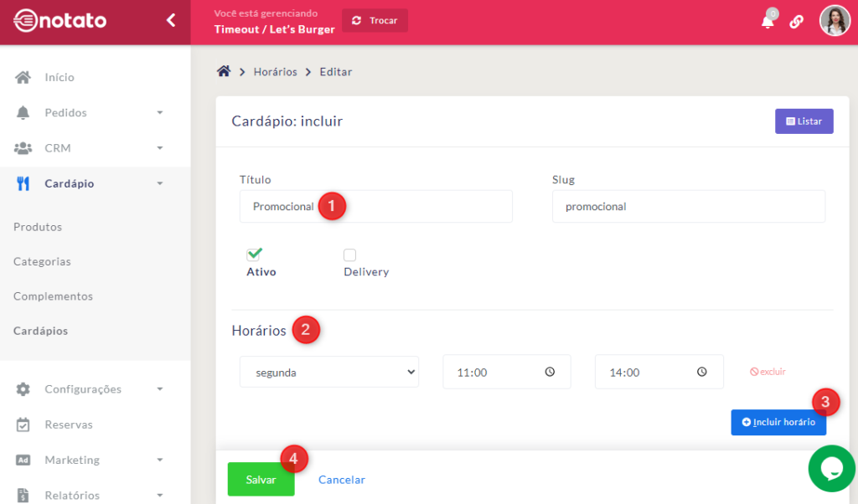Screen dimensions: 858x504
Task: Click the excluir link for the schedule
Action: [768, 372]
